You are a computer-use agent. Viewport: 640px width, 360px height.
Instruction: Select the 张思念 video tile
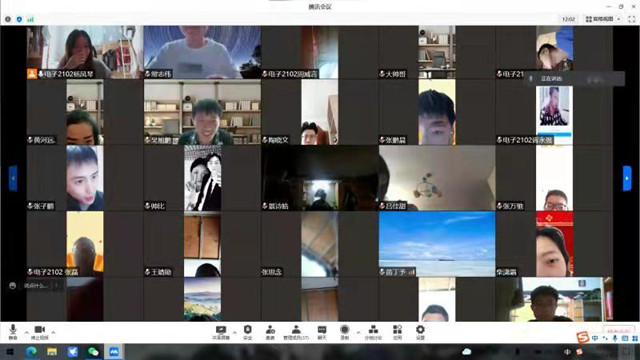[320, 244]
